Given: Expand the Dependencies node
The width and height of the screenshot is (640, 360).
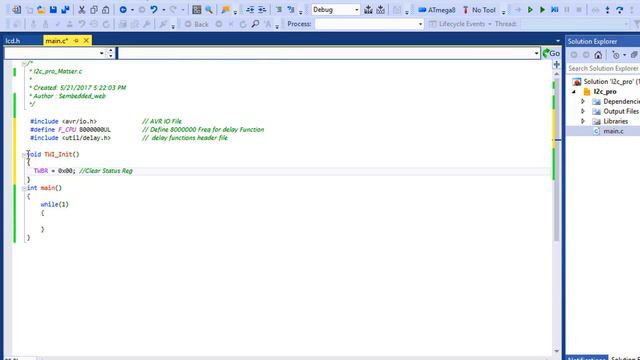Looking at the screenshot, I should 583,101.
